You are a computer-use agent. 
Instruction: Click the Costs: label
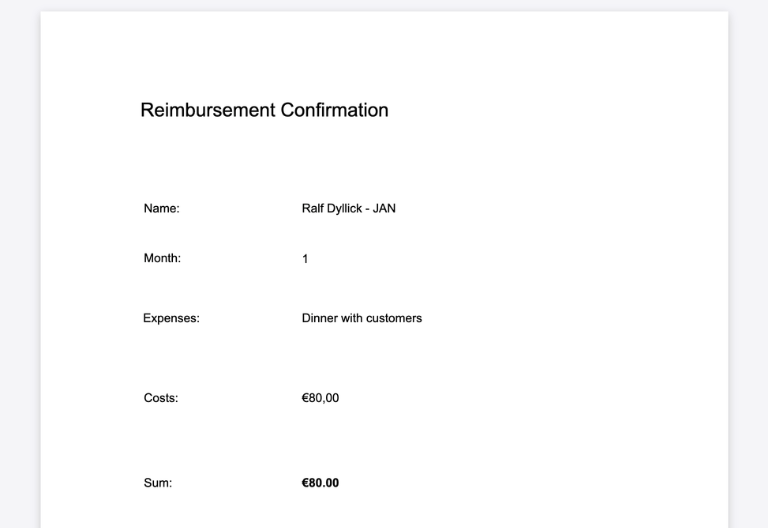[x=161, y=398]
